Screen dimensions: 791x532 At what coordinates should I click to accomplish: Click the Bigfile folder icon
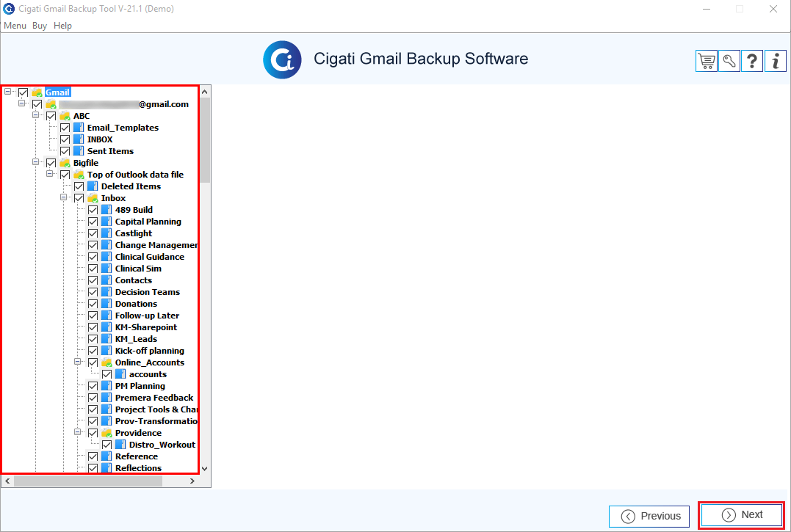click(x=65, y=163)
